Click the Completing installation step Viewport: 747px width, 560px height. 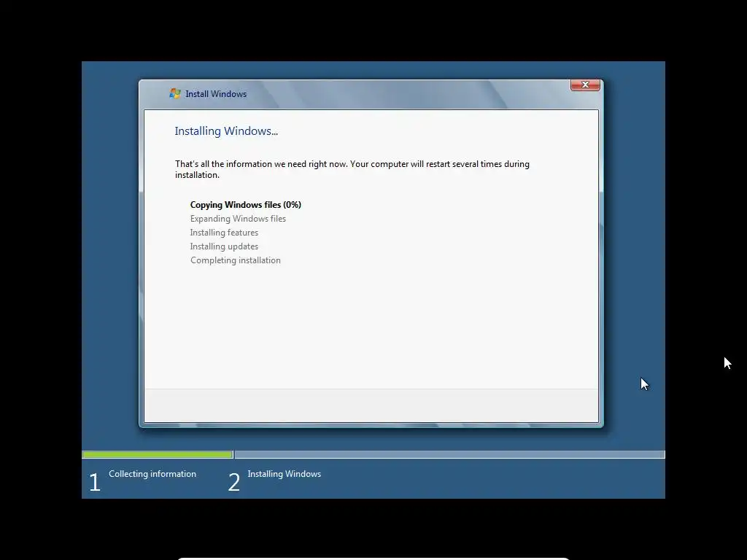(x=236, y=260)
